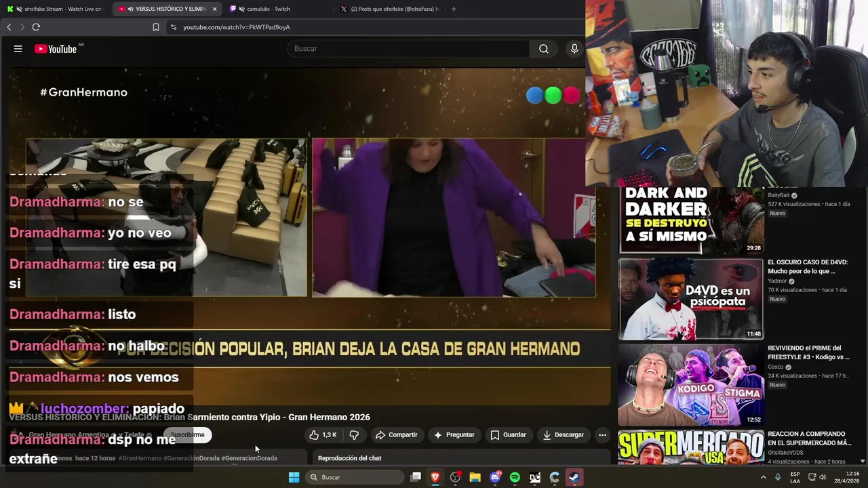The image size is (868, 488).
Task: Click the YouTube search magnifier button
Action: (544, 49)
